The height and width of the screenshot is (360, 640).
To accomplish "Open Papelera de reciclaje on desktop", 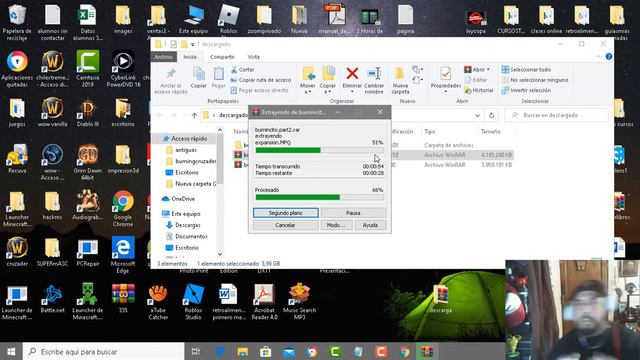I will [17, 23].
